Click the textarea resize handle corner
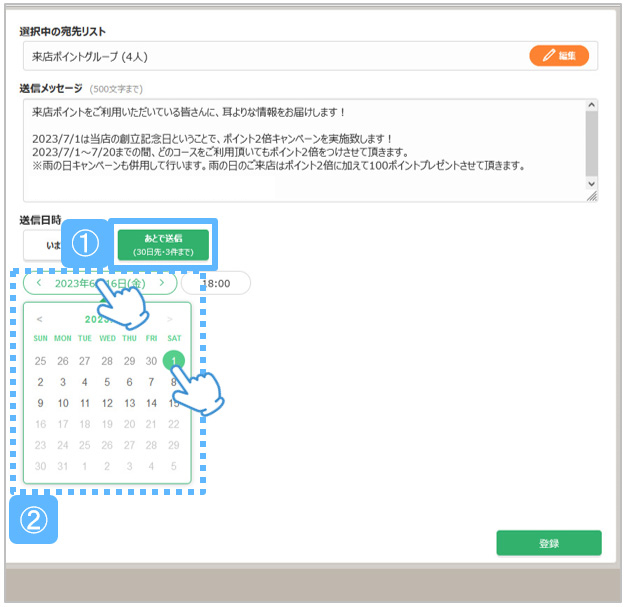This screenshot has width=626, height=607. tap(592, 197)
